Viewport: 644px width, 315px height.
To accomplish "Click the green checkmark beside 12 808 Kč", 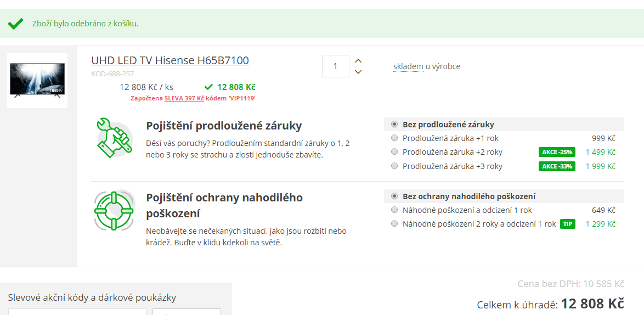I will click(208, 87).
